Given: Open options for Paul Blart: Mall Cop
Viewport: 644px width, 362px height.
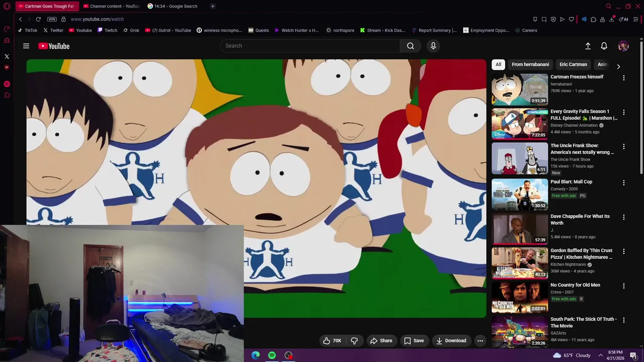Looking at the screenshot, I should 624,183.
